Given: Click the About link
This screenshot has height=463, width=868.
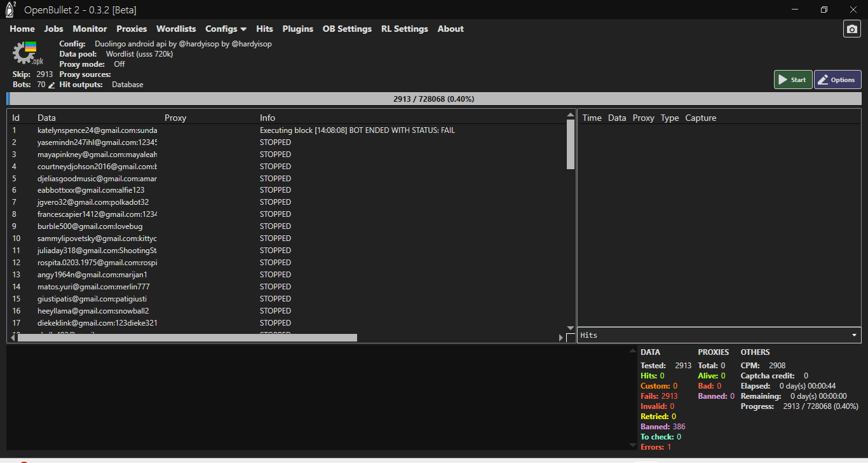Looking at the screenshot, I should pos(451,29).
